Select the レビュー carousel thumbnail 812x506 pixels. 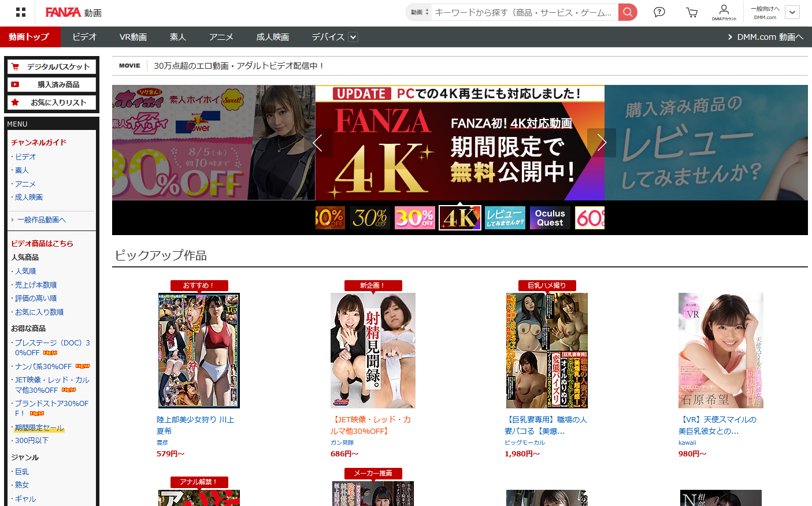[x=505, y=218]
